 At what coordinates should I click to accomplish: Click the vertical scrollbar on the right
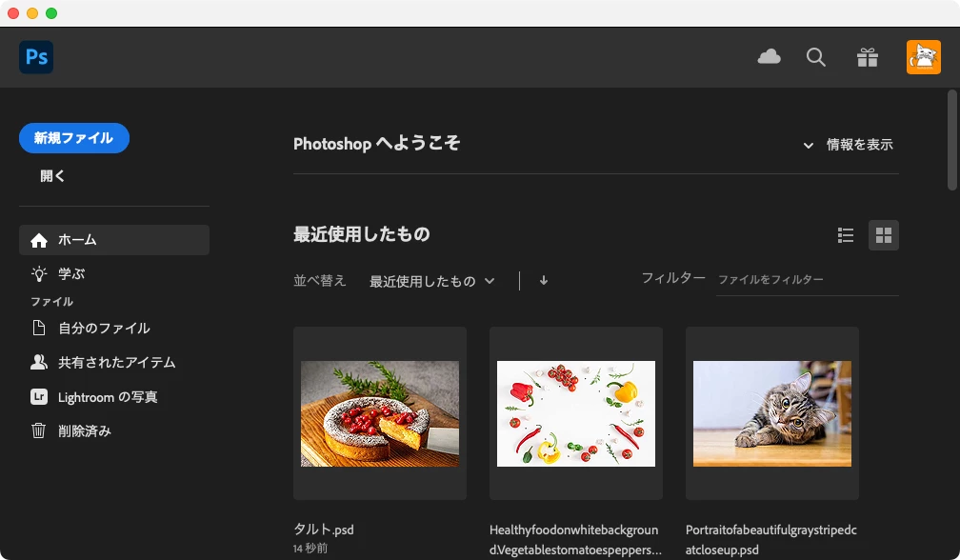click(x=952, y=140)
